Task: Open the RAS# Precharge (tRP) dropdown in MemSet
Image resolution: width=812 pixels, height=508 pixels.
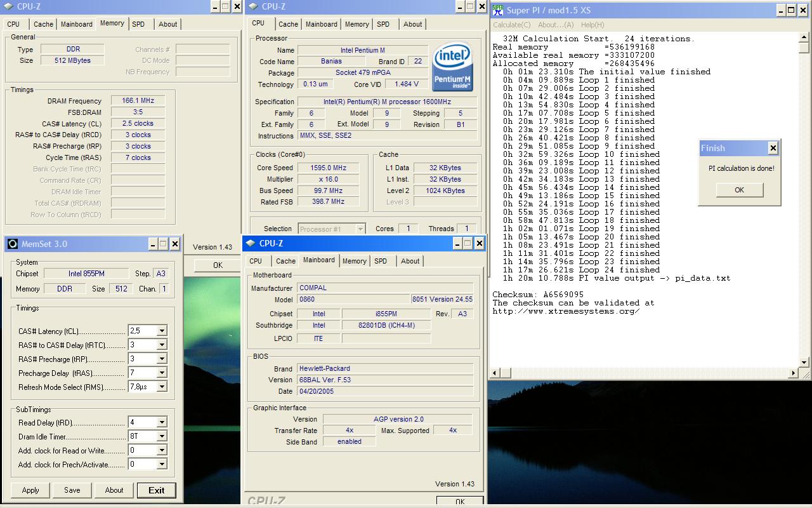Action: click(x=162, y=359)
